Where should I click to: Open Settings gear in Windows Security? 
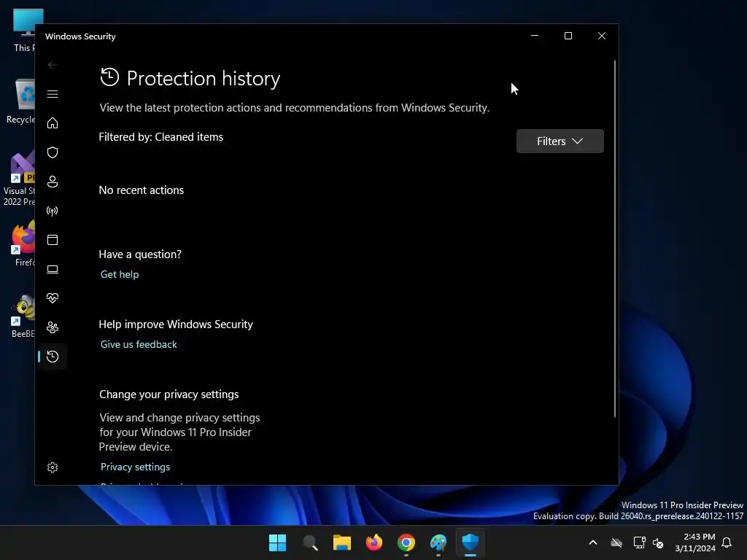(x=53, y=467)
